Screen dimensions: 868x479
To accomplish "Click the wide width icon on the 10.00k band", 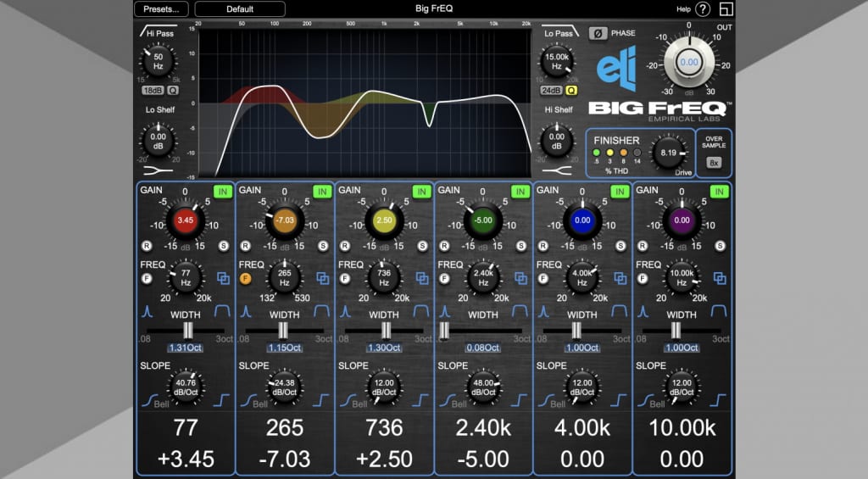I will click(719, 311).
